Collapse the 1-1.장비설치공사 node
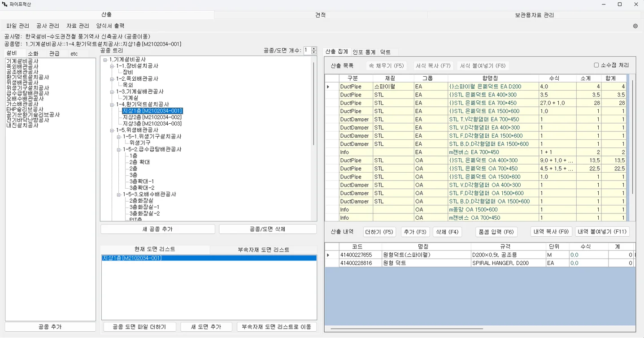 [x=112, y=66]
